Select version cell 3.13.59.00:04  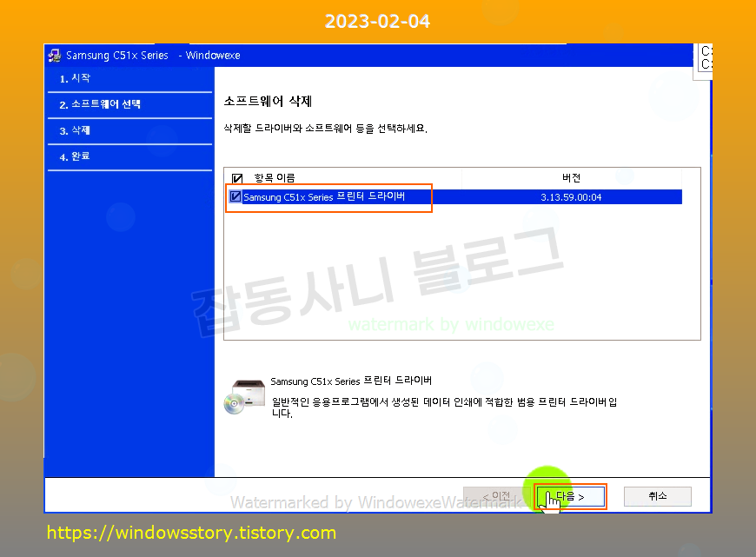(571, 197)
